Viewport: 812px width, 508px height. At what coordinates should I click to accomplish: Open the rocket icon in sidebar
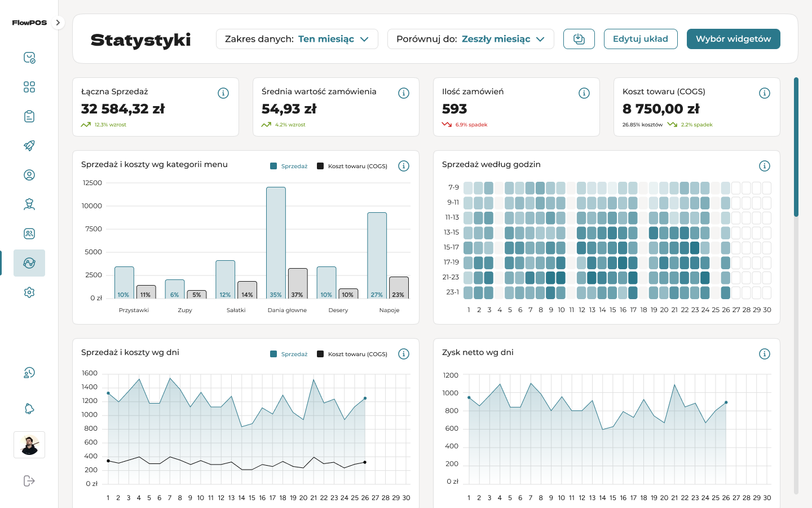(29, 146)
